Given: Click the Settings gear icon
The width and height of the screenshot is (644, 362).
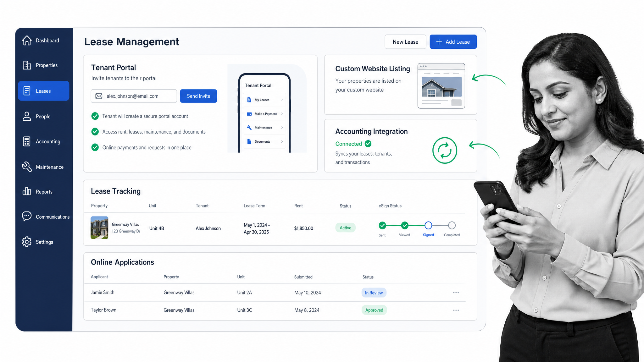Looking at the screenshot, I should pyautogui.click(x=27, y=242).
